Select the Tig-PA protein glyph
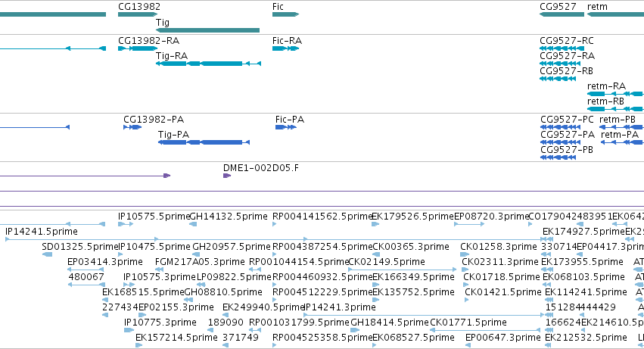This screenshot has width=644, height=349. tap(204, 142)
